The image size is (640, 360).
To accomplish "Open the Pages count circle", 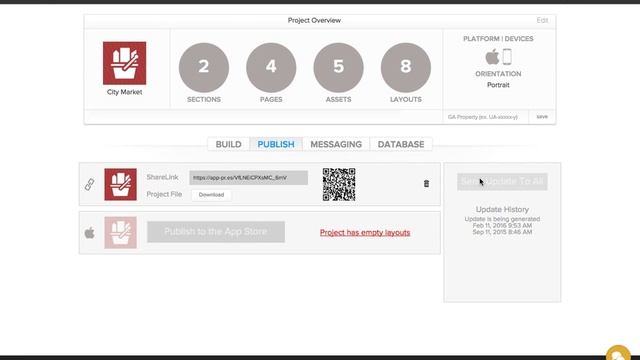I will (271, 67).
